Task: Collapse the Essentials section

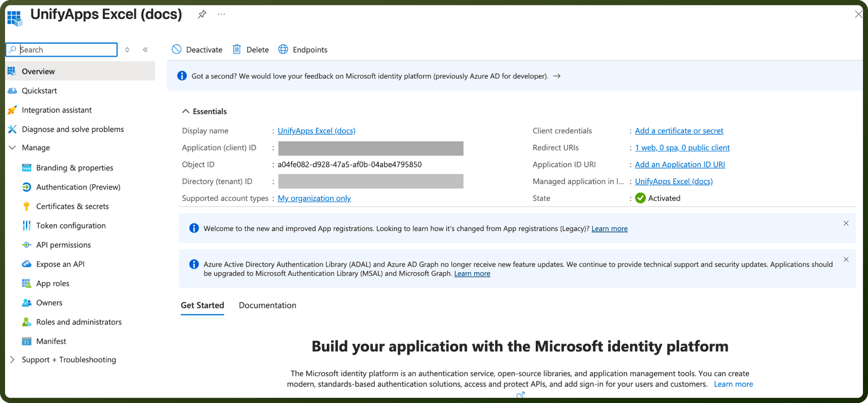Action: click(x=185, y=111)
